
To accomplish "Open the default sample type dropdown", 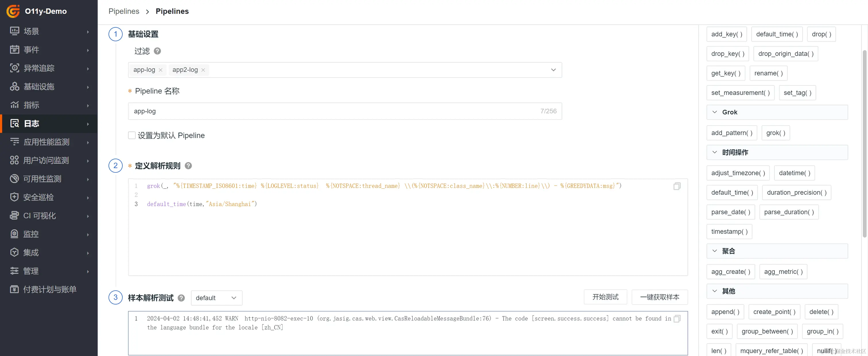I will (x=216, y=298).
